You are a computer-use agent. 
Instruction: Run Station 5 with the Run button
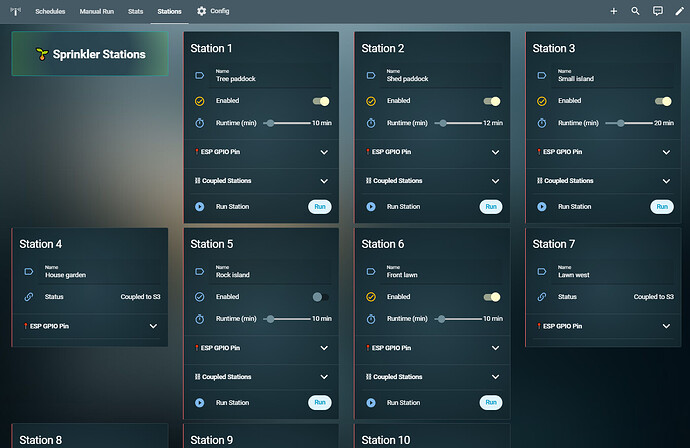[x=320, y=402]
